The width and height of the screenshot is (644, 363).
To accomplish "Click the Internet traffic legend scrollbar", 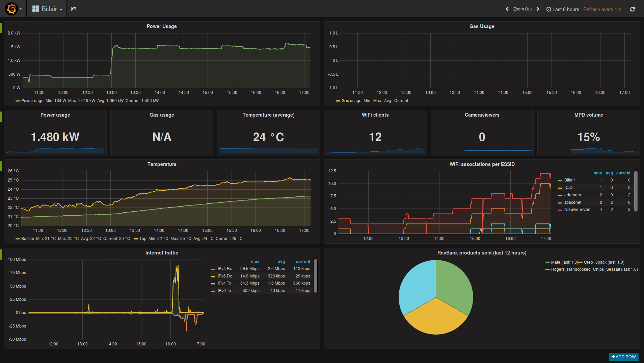I will tap(316, 275).
